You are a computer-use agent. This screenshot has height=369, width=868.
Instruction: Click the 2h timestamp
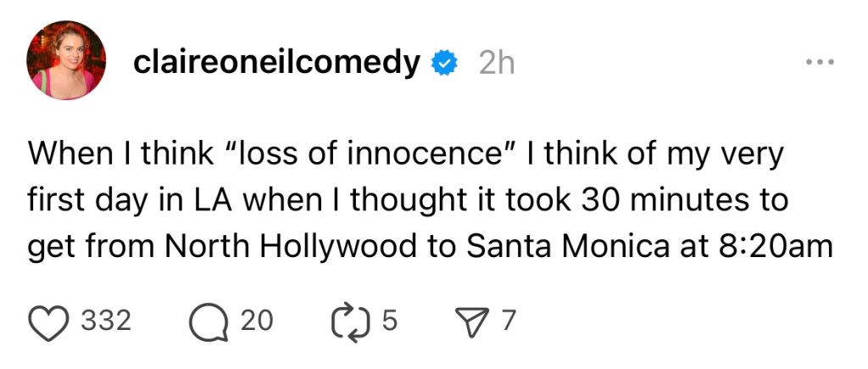(x=496, y=63)
